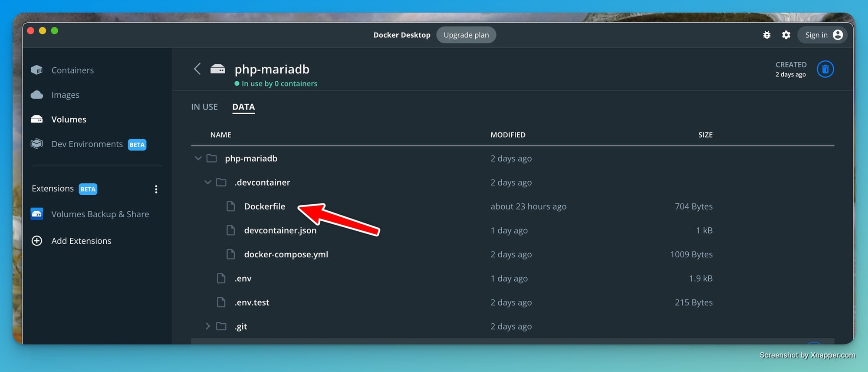
Task: Click the Containers cube icon
Action: pyautogui.click(x=37, y=70)
